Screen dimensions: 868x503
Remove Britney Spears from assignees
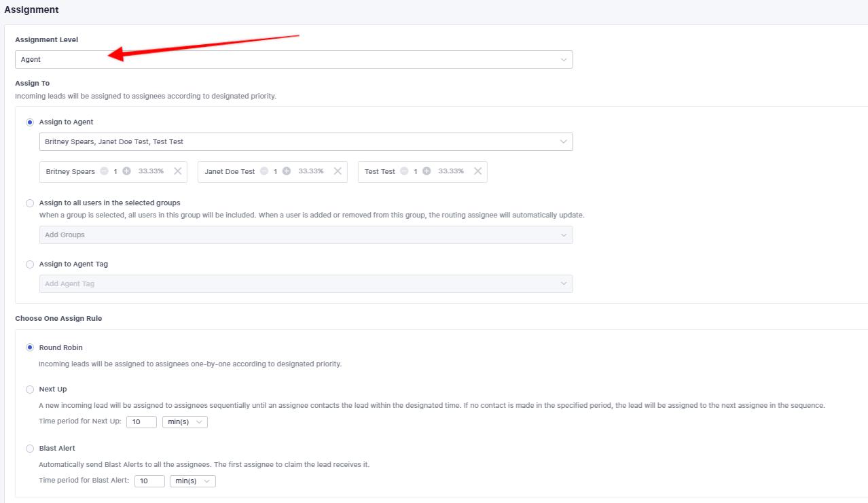178,171
